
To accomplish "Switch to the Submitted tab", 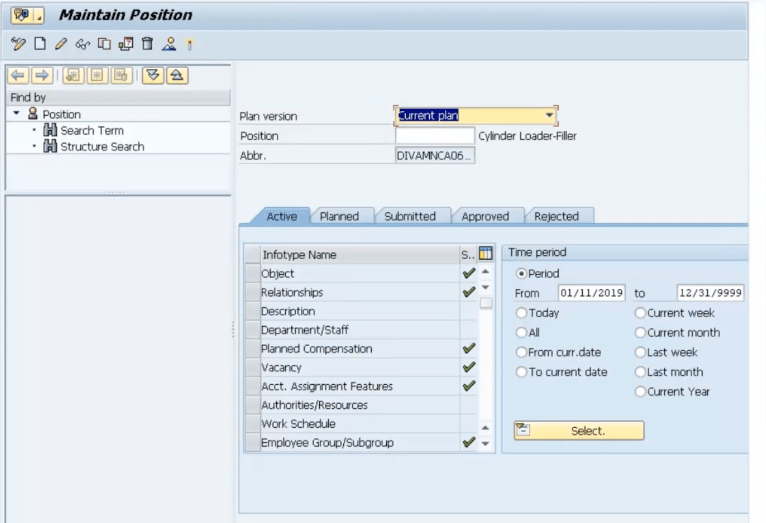I will (x=409, y=216).
